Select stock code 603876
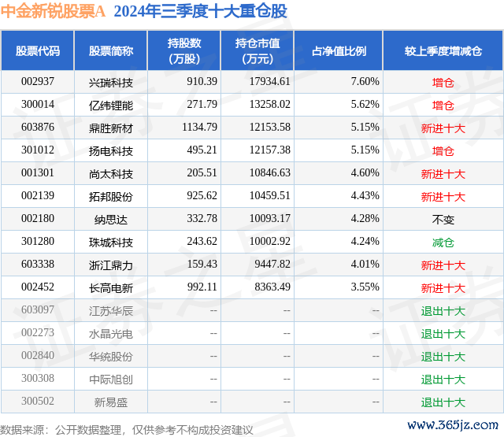This screenshot has width=504, height=437. click(x=38, y=128)
